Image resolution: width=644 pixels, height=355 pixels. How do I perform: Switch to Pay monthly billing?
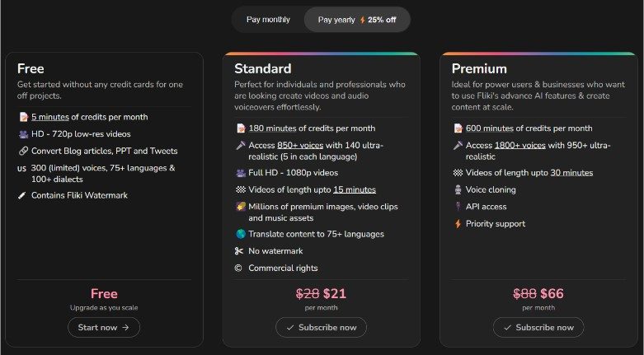[268, 20]
